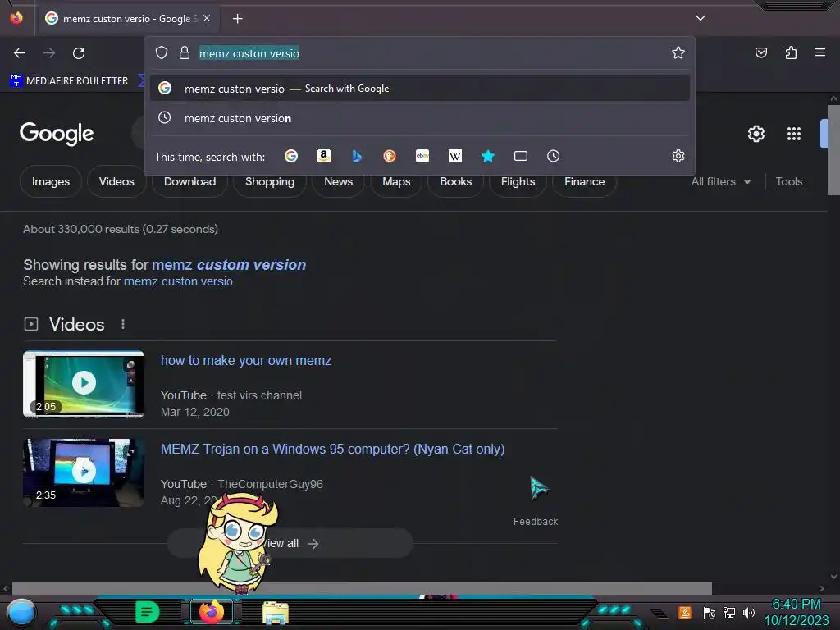Open the Firefox hamburger menu
The height and width of the screenshot is (630, 840).
(819, 52)
